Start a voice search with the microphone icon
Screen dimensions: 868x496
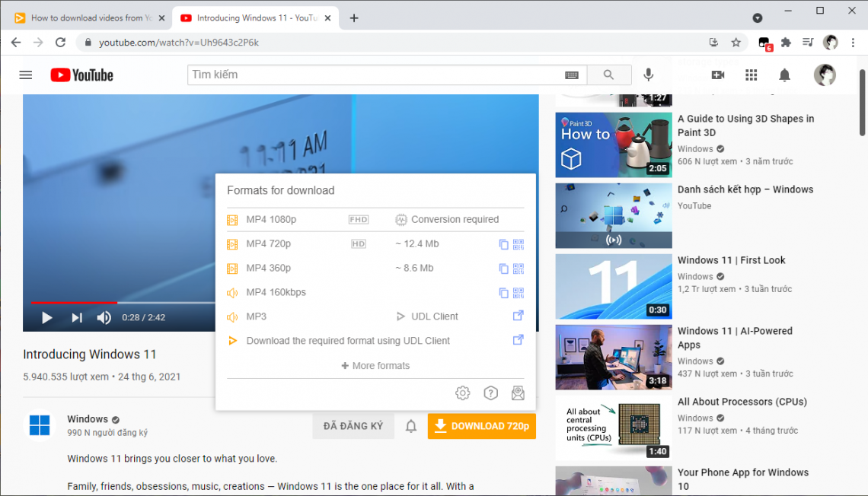tap(649, 75)
